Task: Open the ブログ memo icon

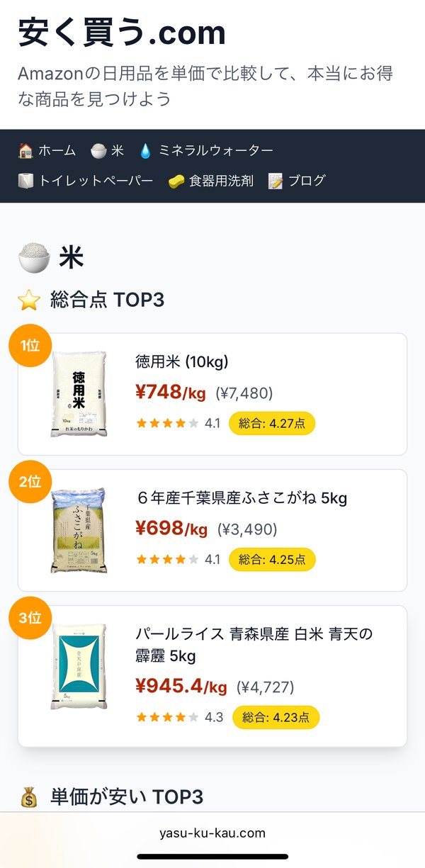Action: click(x=275, y=181)
